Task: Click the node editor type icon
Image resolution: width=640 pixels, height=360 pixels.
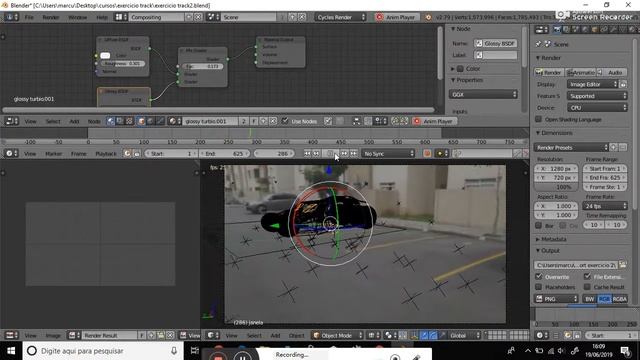Action: (x=11, y=121)
